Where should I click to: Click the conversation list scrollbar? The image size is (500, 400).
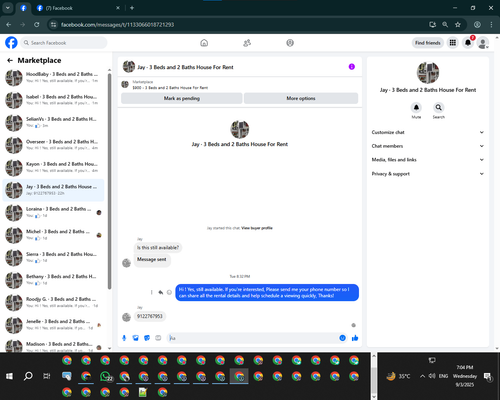pyautogui.click(x=109, y=181)
